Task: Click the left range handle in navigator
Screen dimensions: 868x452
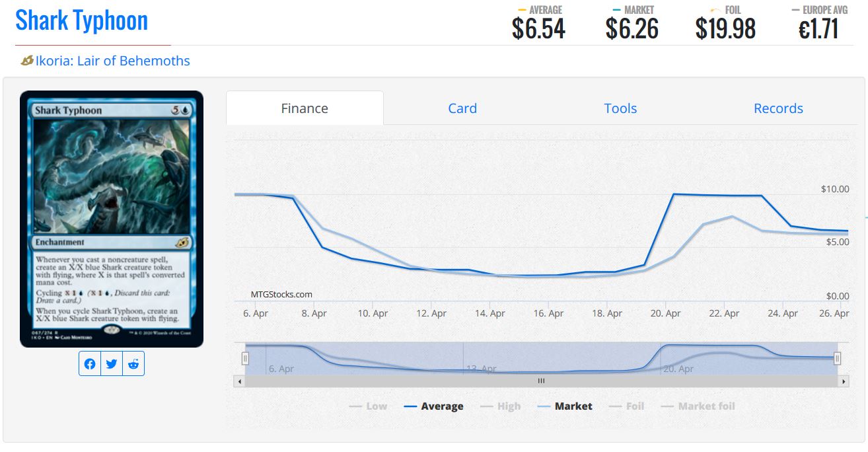Action: point(245,358)
